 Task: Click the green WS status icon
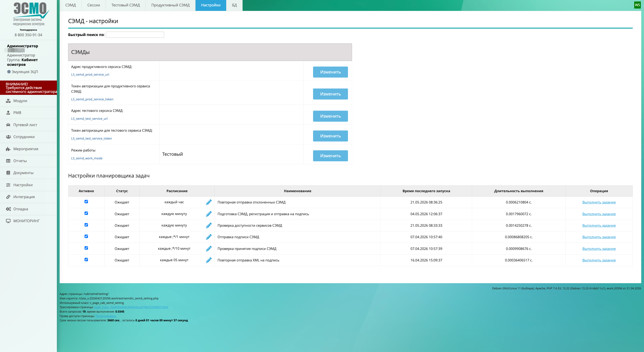(x=637, y=5)
